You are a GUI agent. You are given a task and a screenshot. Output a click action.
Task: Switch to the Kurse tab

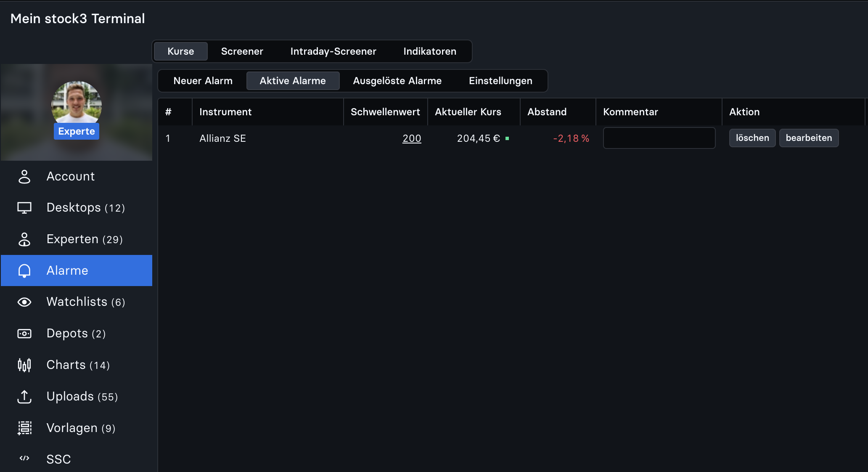[x=181, y=51]
